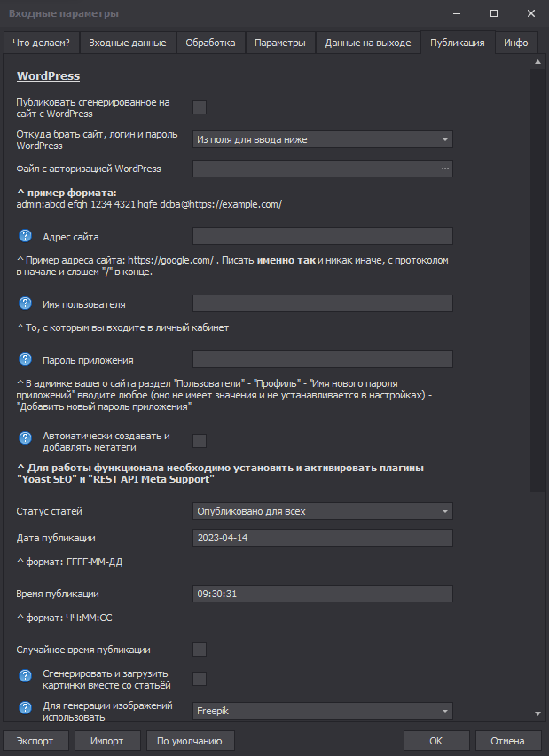Screen dimensions: 549x756
Task: Open help for image generation service
Action: click(25, 708)
